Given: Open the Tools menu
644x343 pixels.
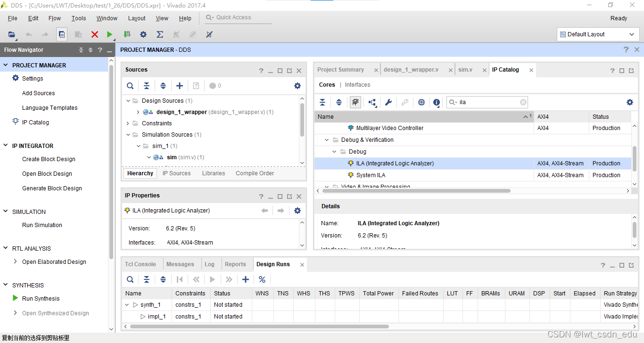Looking at the screenshot, I should 79,18.
